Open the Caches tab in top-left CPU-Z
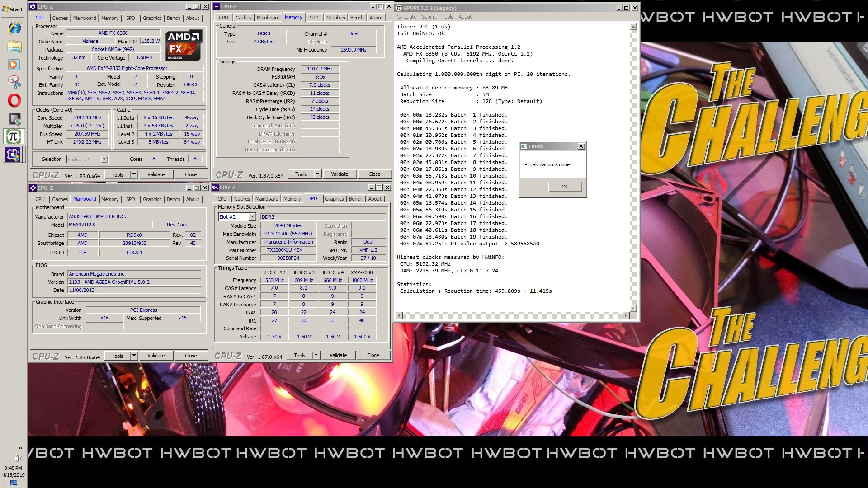 pyautogui.click(x=60, y=18)
